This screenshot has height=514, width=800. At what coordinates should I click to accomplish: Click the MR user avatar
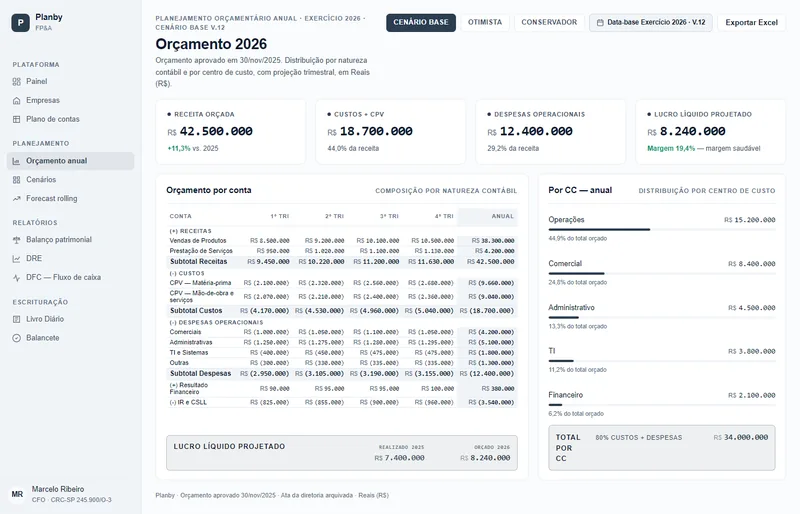17,494
